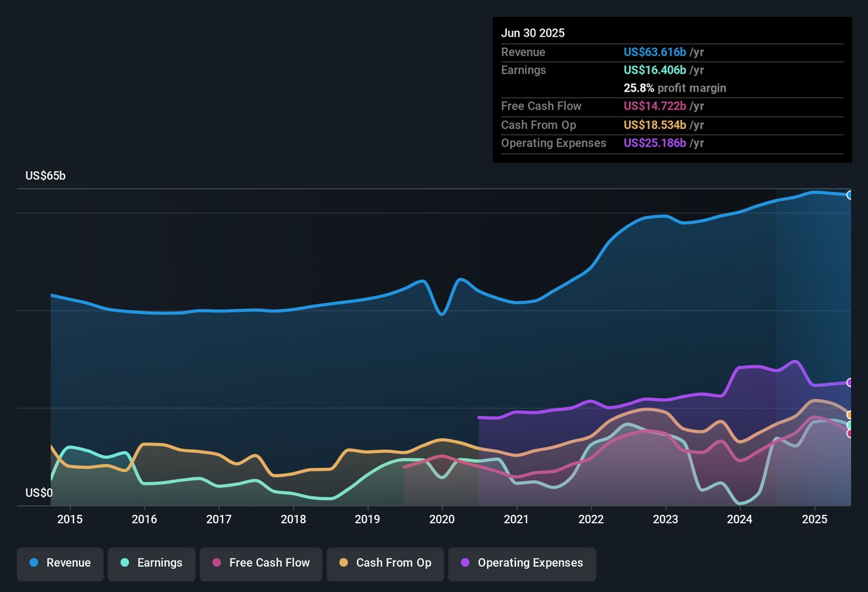Click the US$25.186b Operating Expenses tooltip value
This screenshot has height=592, width=868.
[655, 143]
